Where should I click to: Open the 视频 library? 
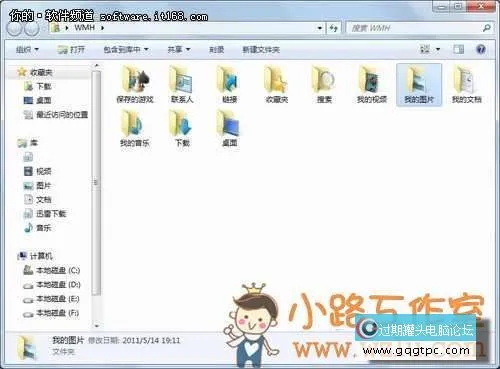pyautogui.click(x=38, y=171)
